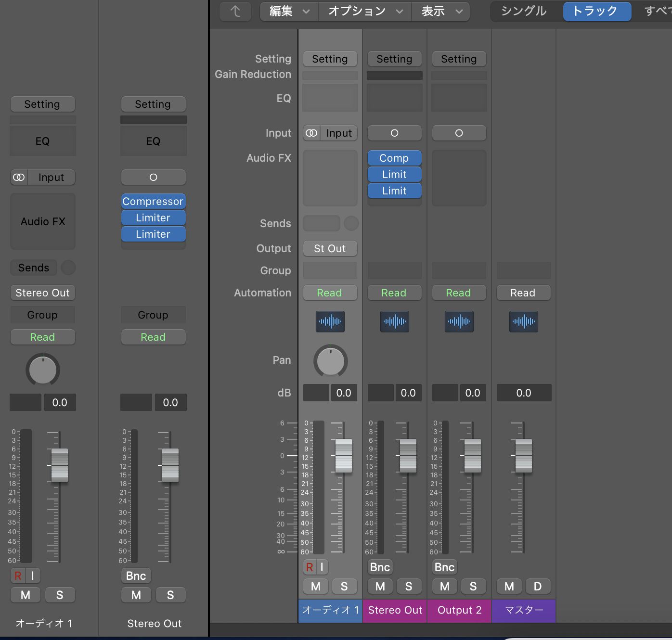Image resolution: width=672 pixels, height=640 pixels.
Task: Solo the オーディオ 1 channel in the mixer
Action: pyautogui.click(x=344, y=586)
